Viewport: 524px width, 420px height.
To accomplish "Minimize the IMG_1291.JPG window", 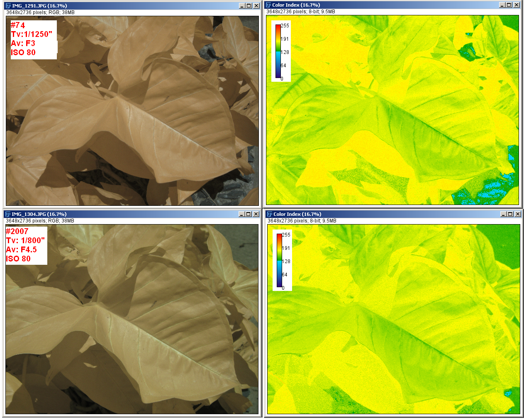I will click(x=242, y=6).
